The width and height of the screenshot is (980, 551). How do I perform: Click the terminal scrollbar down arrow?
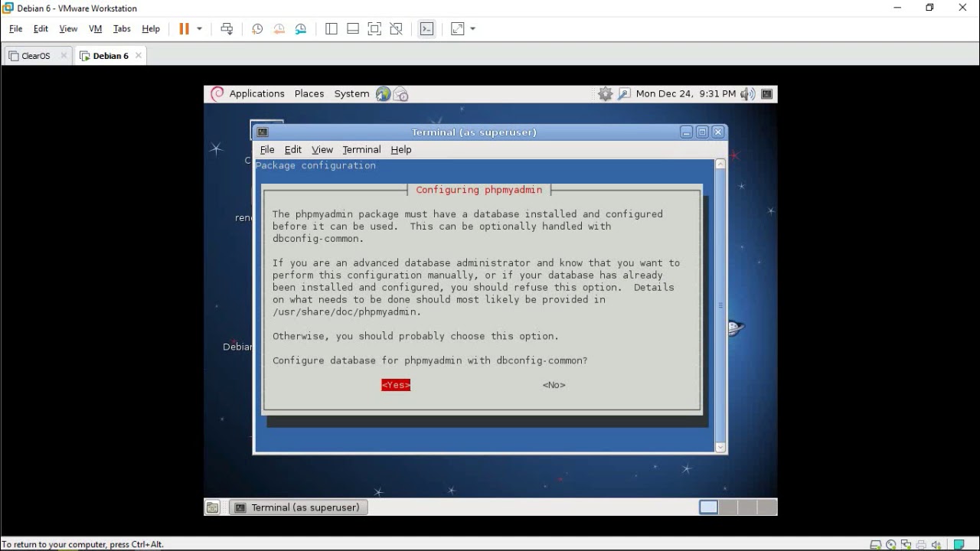[x=720, y=447]
